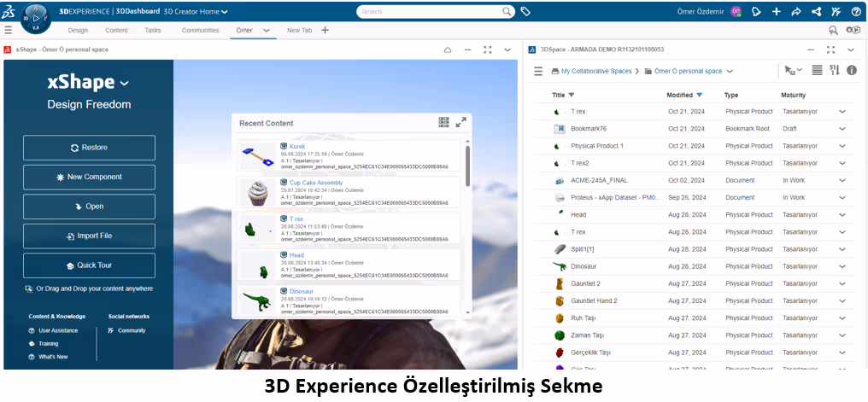Open the Ömer tab dropdown chevron
Screen dimensions: 868x402
[267, 31]
